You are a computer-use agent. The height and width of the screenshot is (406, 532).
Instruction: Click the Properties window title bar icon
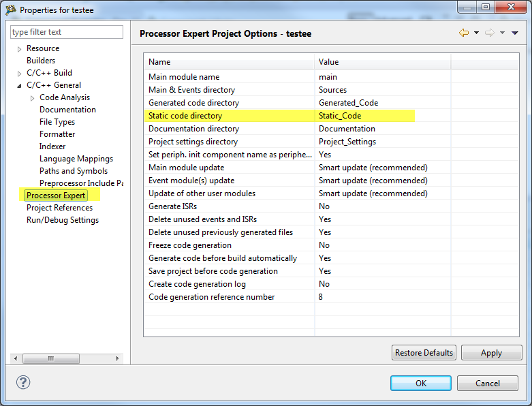[x=10, y=10]
